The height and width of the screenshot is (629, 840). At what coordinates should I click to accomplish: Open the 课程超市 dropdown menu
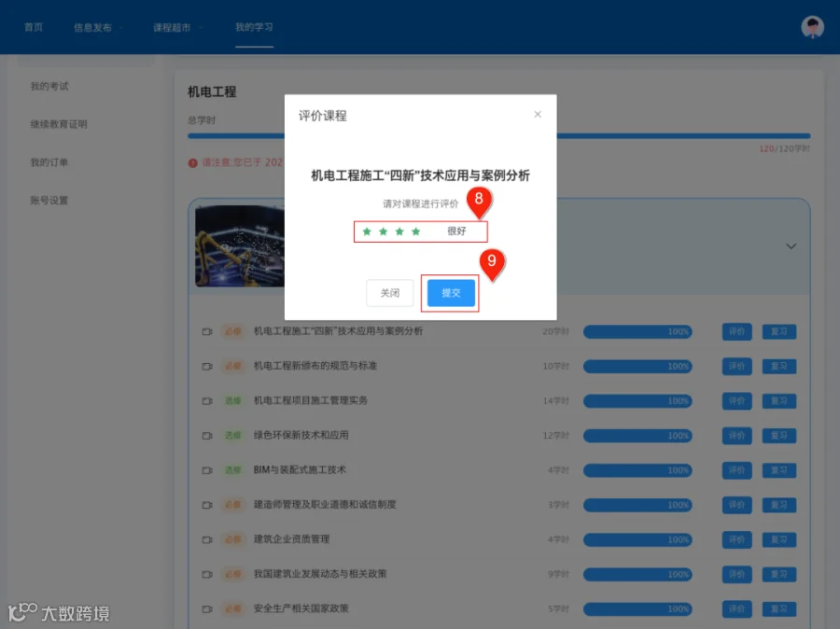click(177, 27)
